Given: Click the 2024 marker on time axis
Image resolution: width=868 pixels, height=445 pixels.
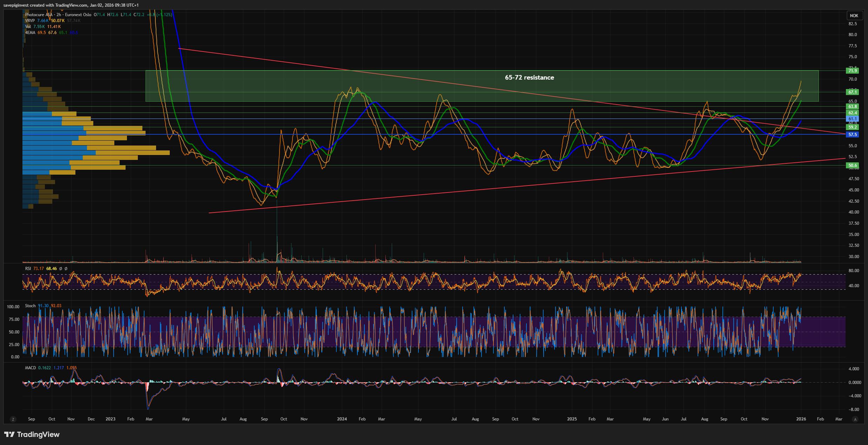Looking at the screenshot, I should 342,419.
